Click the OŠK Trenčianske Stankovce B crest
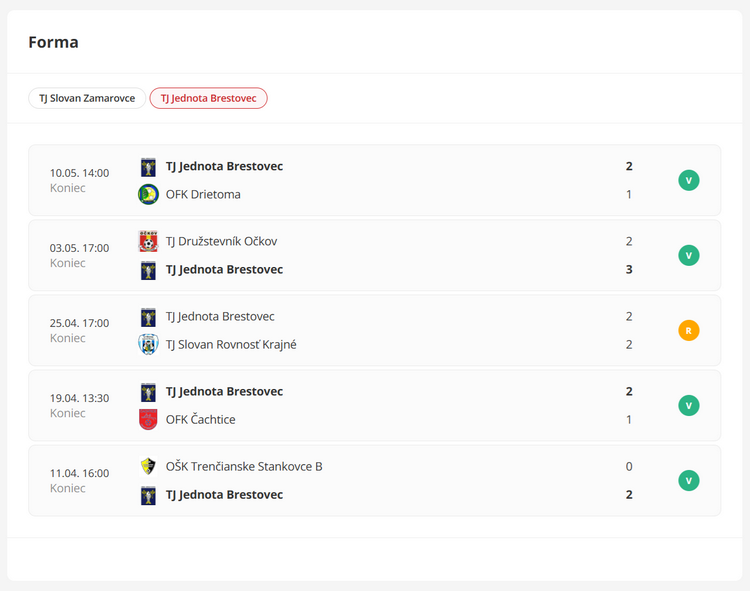This screenshot has height=591, width=750. tap(148, 466)
